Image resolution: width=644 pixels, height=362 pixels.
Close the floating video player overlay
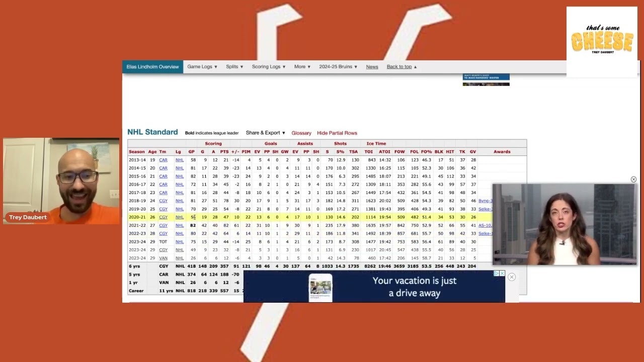(633, 179)
